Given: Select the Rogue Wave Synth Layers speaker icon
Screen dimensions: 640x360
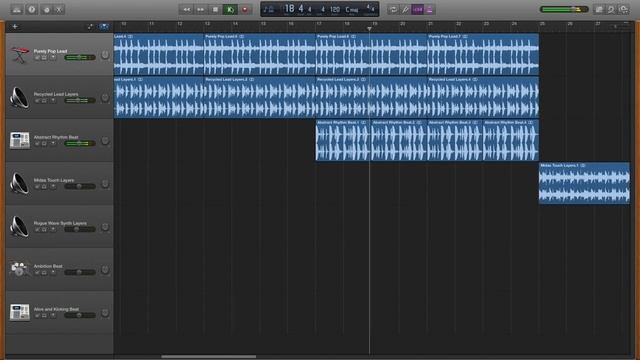Looking at the screenshot, I should 20,226.
